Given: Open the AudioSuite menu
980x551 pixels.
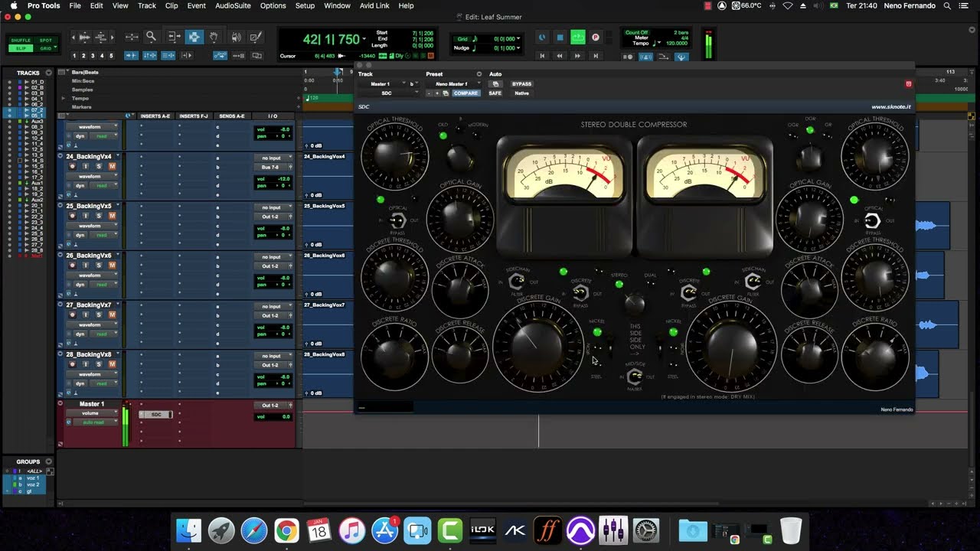Looking at the screenshot, I should 233,5.
